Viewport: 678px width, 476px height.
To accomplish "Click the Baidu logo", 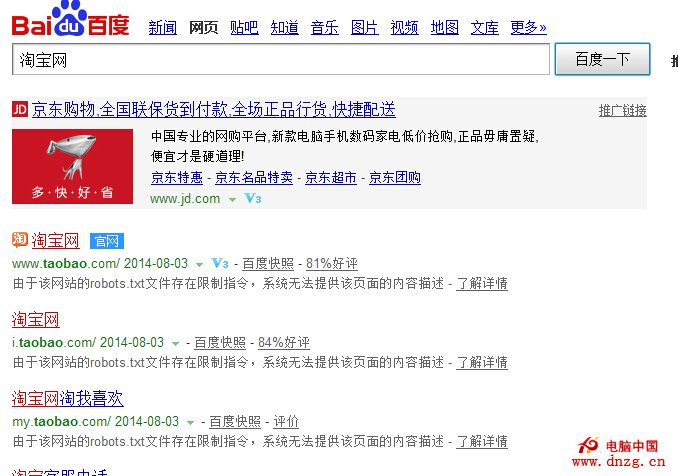I will pyautogui.click(x=70, y=19).
